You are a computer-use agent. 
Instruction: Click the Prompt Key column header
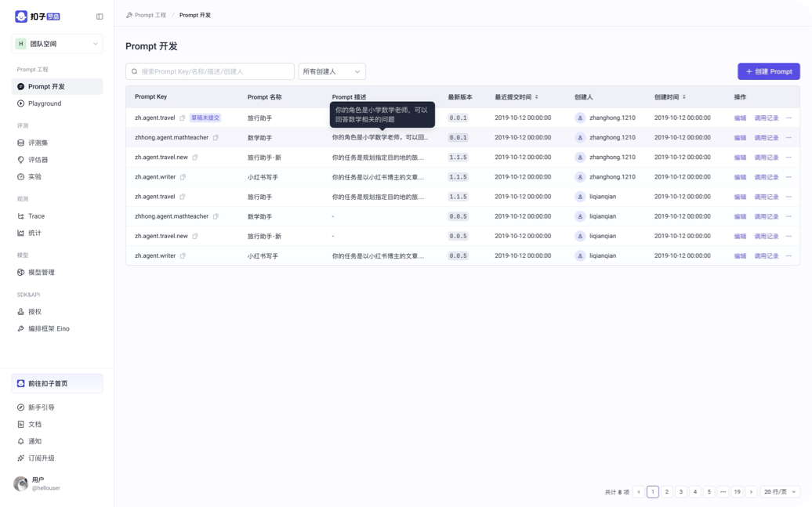[x=150, y=97]
